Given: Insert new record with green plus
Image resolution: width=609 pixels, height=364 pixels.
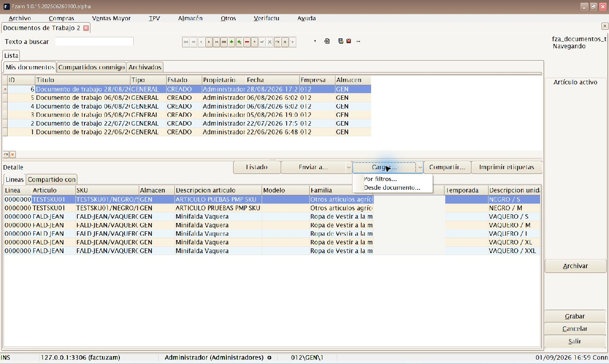Looking at the screenshot, I should click(232, 42).
